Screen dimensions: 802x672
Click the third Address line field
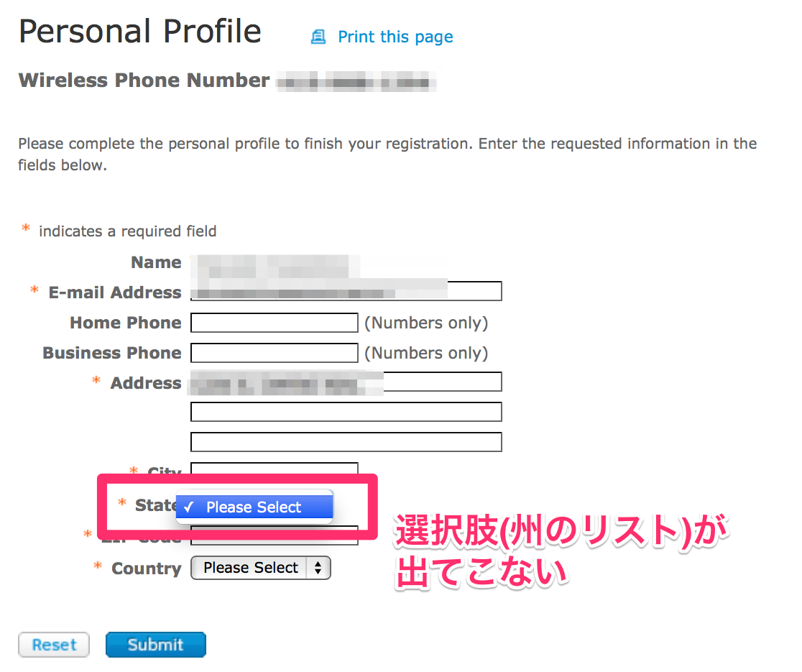[x=346, y=442]
